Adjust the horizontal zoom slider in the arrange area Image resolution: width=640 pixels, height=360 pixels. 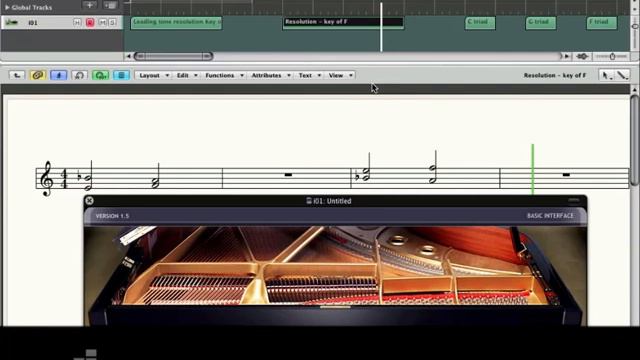(611, 56)
